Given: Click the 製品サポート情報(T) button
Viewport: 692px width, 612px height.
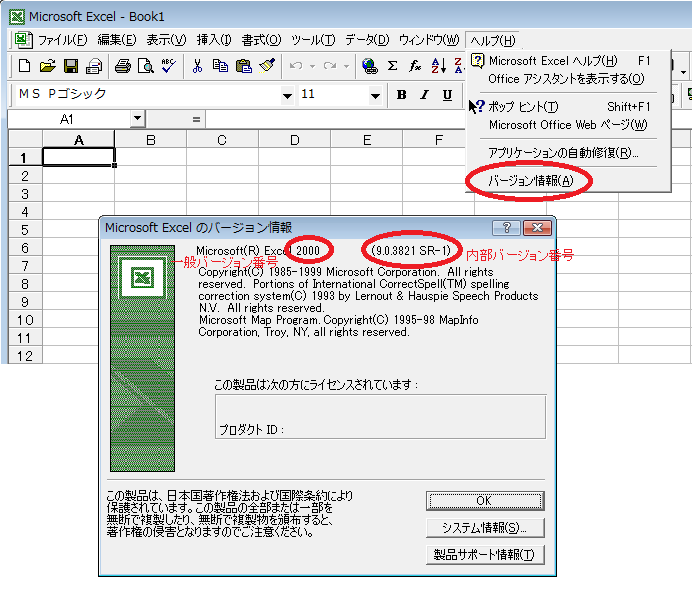Looking at the screenshot, I should 485,555.
